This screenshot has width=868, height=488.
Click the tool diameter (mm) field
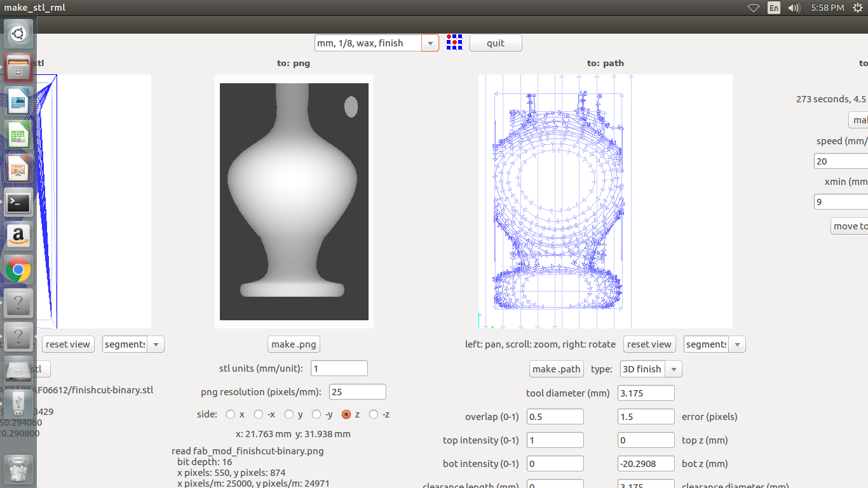click(x=646, y=393)
